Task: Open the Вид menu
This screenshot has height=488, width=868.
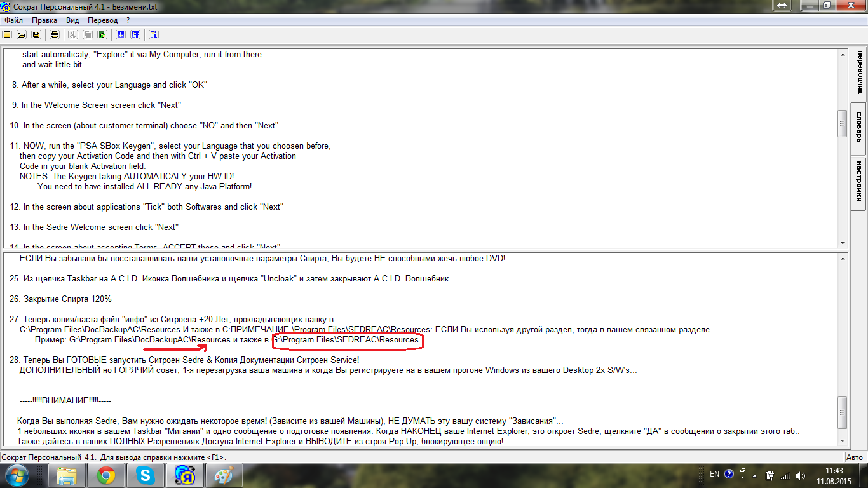Action: coord(72,20)
